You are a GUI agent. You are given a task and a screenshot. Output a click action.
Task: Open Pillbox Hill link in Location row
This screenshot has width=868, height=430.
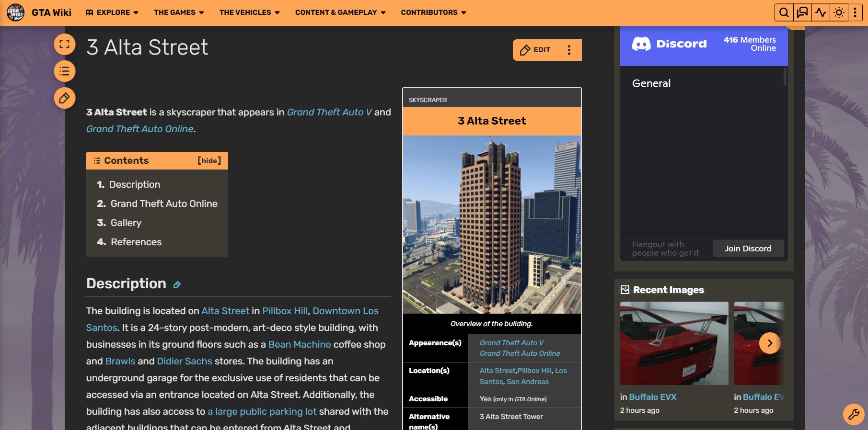coord(534,371)
